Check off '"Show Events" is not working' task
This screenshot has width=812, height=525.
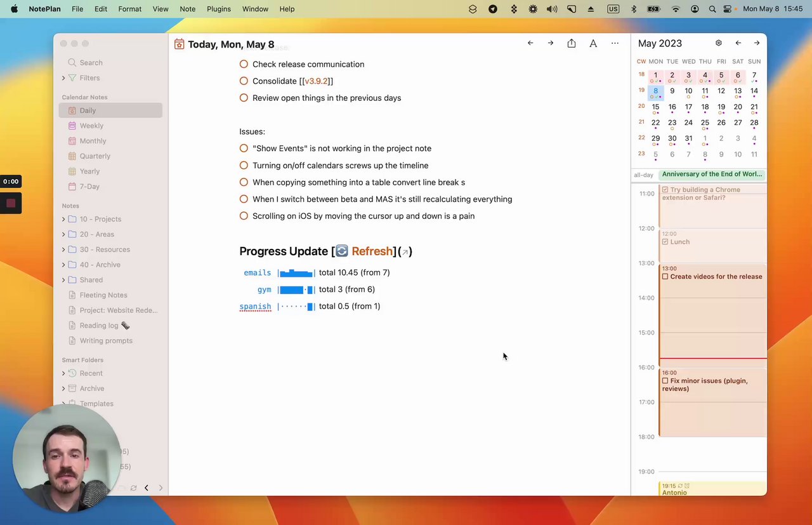point(244,149)
